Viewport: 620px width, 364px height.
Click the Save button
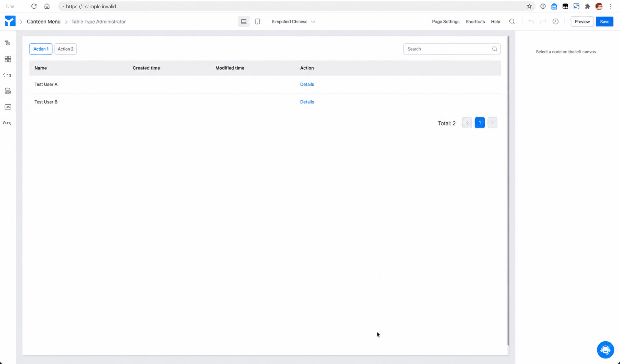(x=604, y=22)
